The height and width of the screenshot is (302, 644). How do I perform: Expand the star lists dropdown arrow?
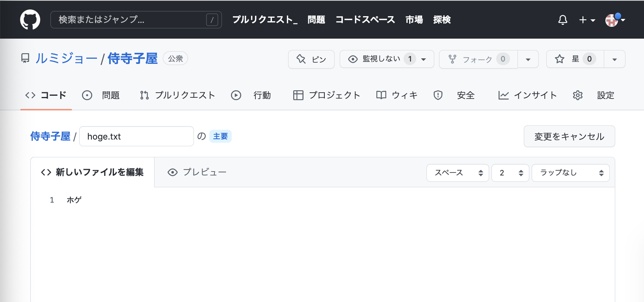pyautogui.click(x=614, y=59)
